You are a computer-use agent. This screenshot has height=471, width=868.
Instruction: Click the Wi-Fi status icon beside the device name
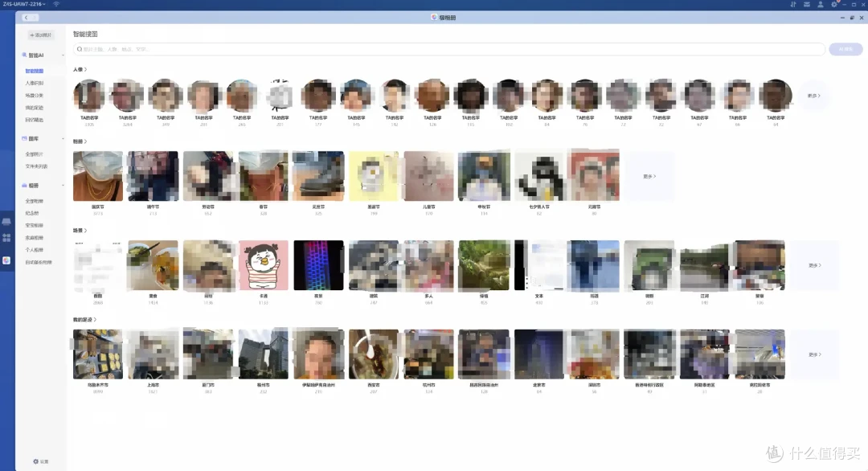[x=56, y=4]
